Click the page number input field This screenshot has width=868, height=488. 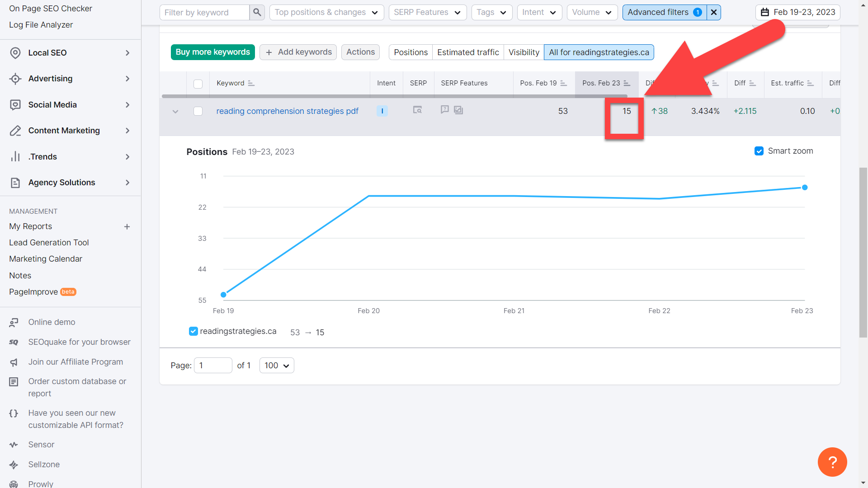pos(212,365)
